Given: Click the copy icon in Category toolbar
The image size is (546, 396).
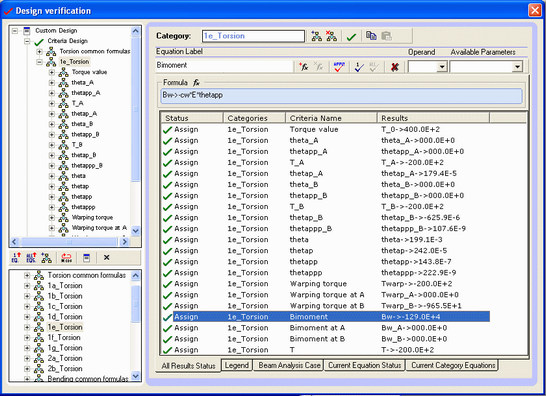Looking at the screenshot, I should coord(371,36).
